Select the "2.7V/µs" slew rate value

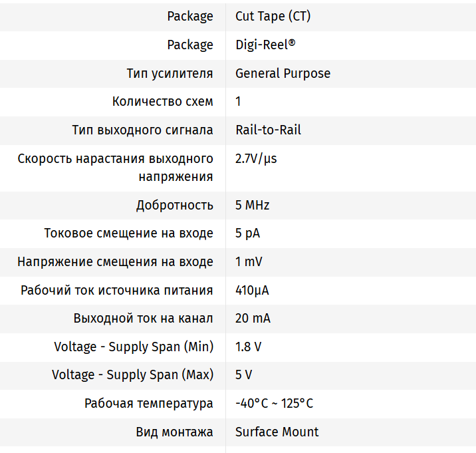tap(256, 158)
